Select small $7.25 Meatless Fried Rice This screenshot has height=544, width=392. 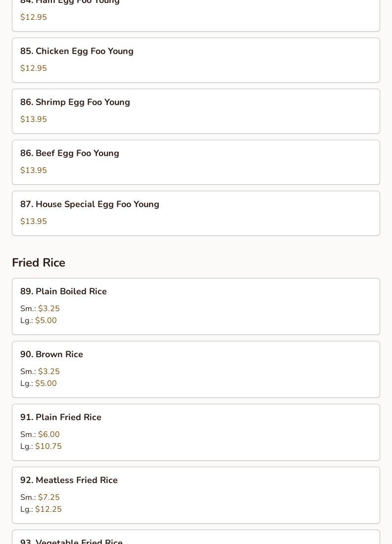point(49,497)
